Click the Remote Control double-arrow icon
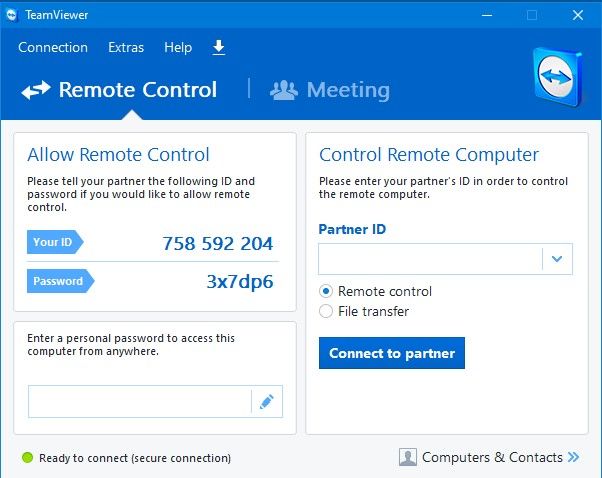This screenshot has height=478, width=602. tap(36, 90)
